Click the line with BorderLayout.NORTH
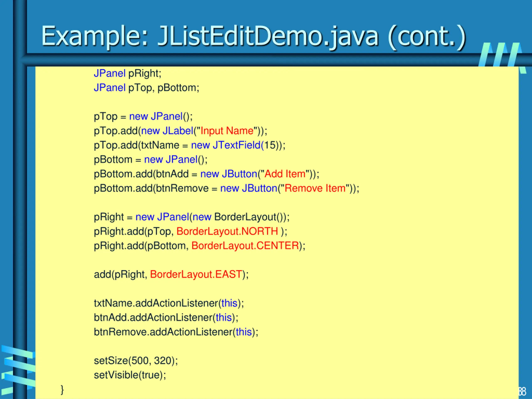532x399 pixels. [191, 232]
